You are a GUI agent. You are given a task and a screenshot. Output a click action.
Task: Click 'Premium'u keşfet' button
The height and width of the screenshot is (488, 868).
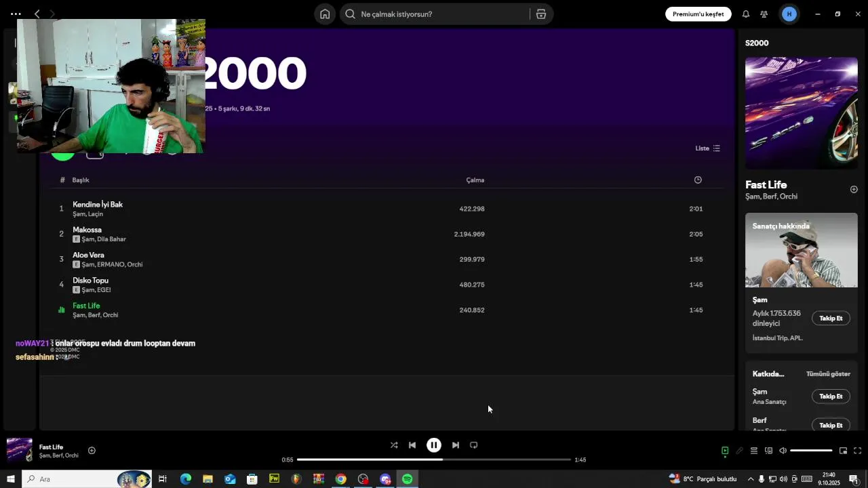click(698, 14)
